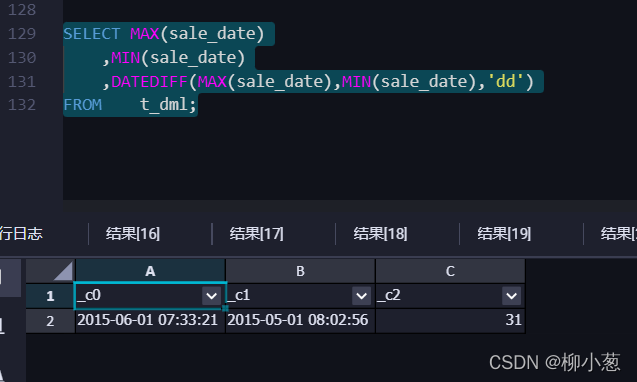Open the _c0 column filter dropdown
This screenshot has height=382, width=637.
[x=211, y=295]
